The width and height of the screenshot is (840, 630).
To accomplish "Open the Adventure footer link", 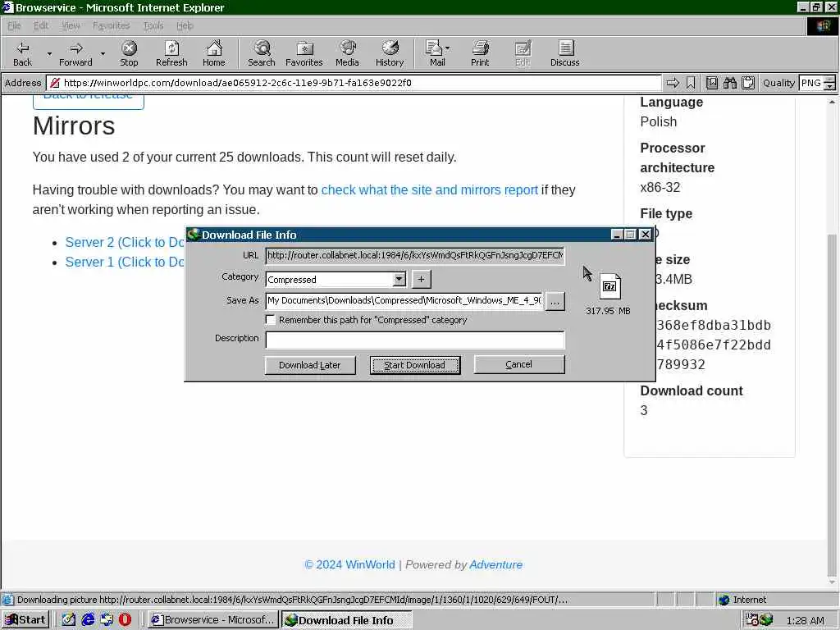I will (x=496, y=564).
